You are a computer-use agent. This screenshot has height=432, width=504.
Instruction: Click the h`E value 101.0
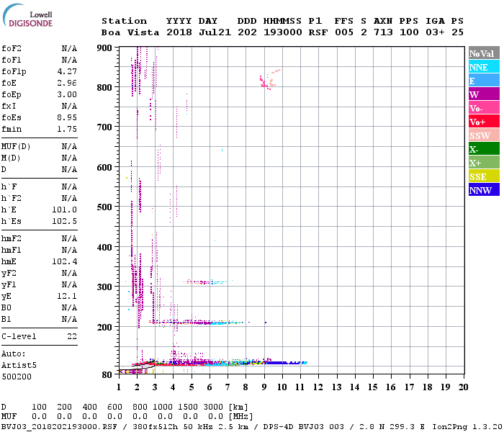[65, 210]
